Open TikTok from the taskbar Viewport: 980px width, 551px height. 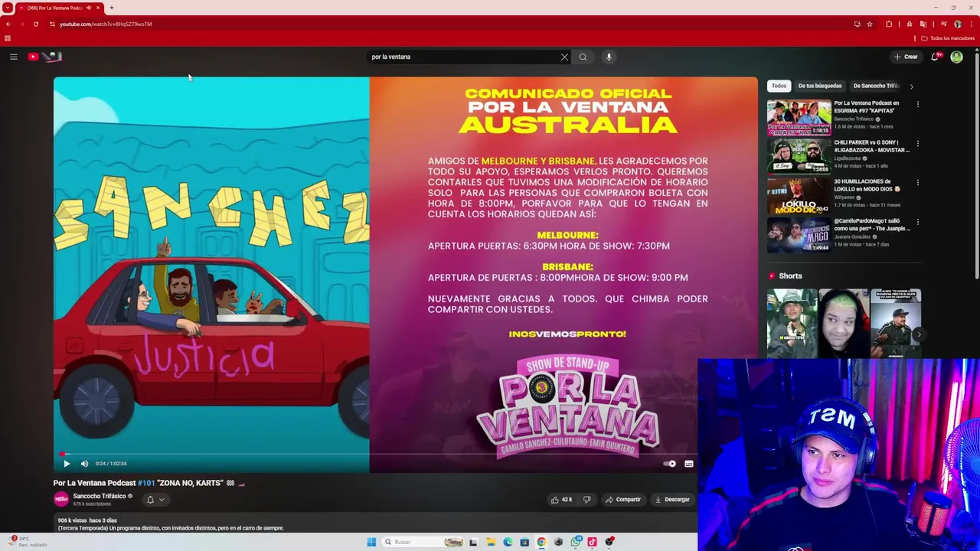click(592, 542)
